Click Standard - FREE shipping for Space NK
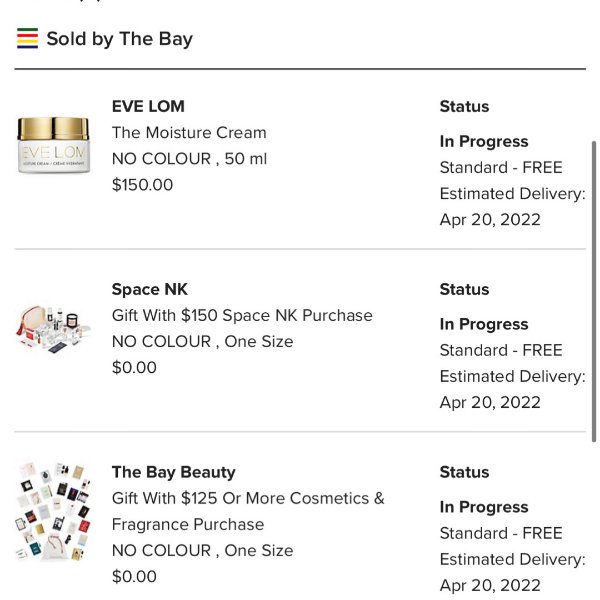Screen dimensions: 600x600 click(501, 350)
